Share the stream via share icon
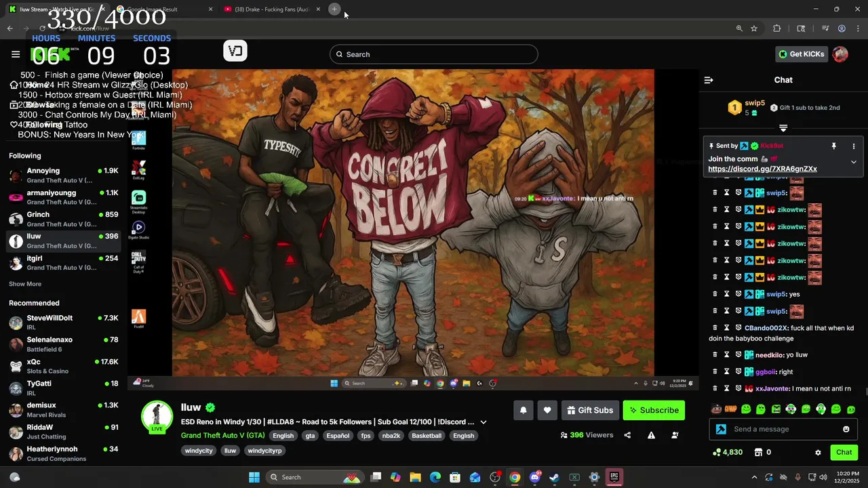This screenshot has width=868, height=488. tap(627, 435)
